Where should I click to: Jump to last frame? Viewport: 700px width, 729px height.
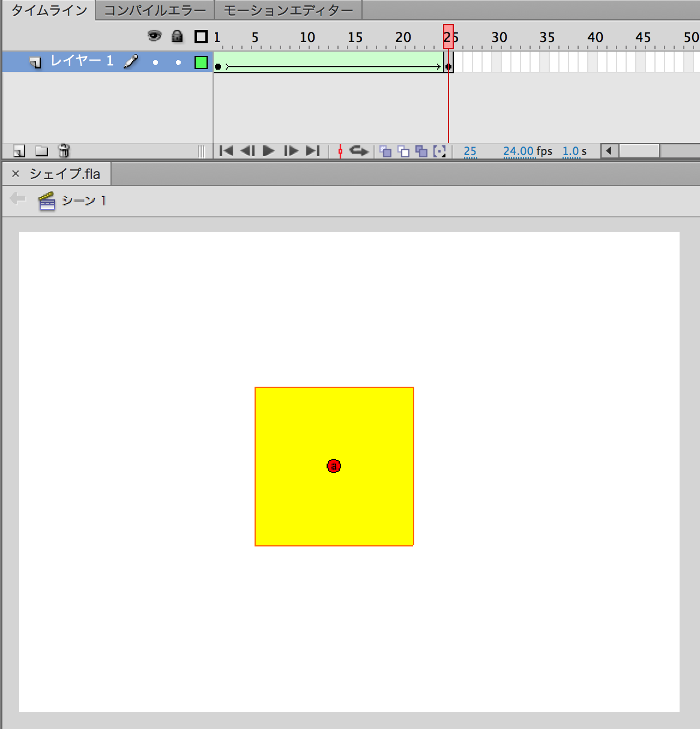(313, 151)
